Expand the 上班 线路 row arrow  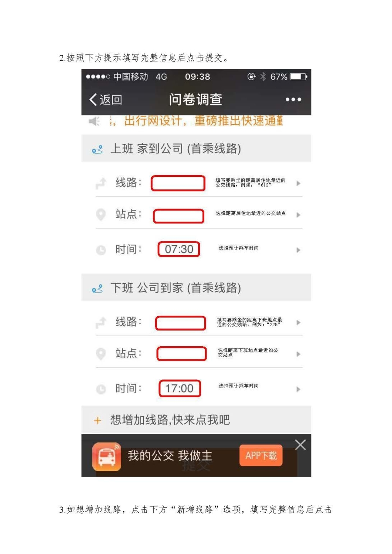[298, 183]
